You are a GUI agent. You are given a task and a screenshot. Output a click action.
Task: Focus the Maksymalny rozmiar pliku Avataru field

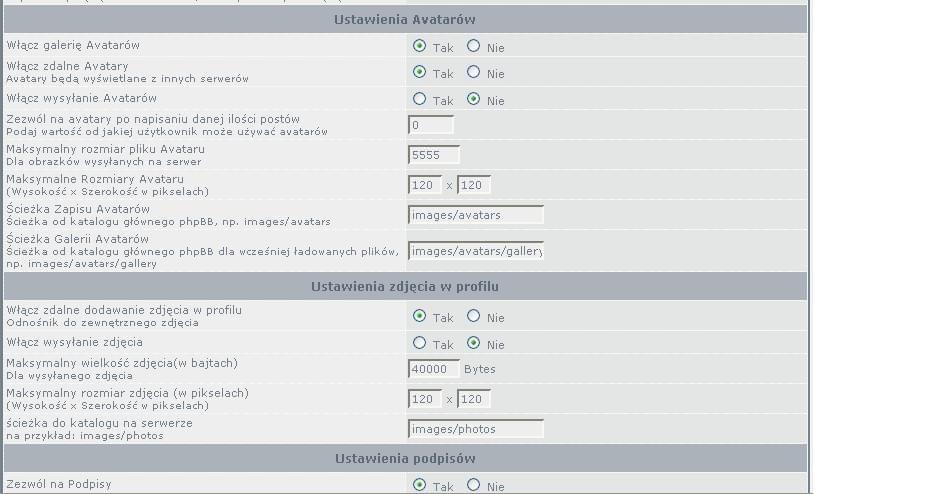point(434,155)
